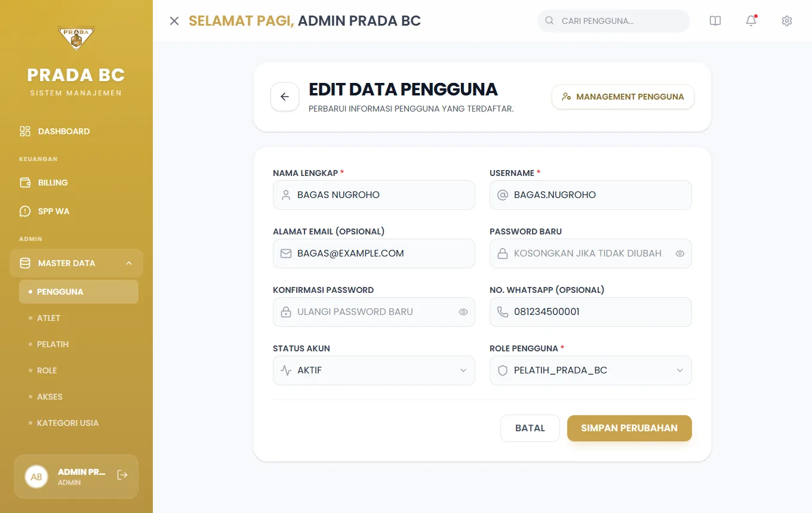Click the Konfirmasi Password input field

[374, 312]
